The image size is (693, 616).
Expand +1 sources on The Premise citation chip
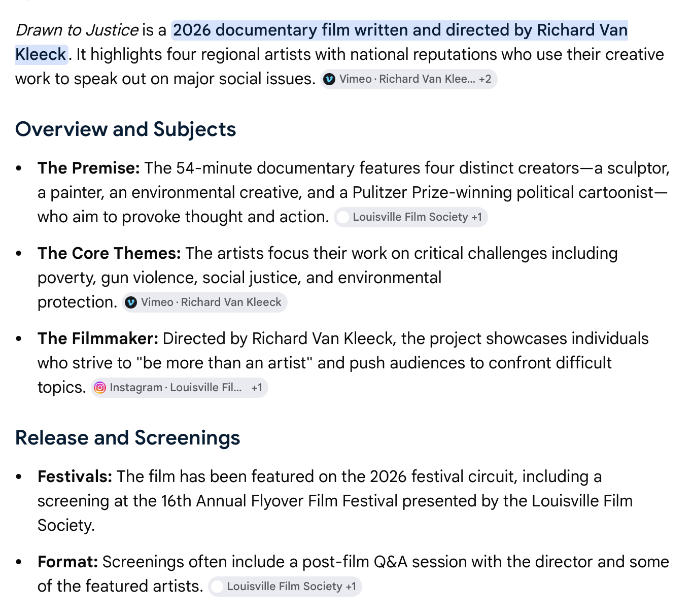476,217
